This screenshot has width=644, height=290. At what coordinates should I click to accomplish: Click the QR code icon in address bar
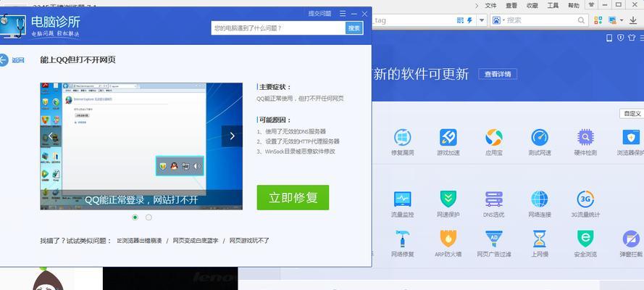click(x=460, y=20)
